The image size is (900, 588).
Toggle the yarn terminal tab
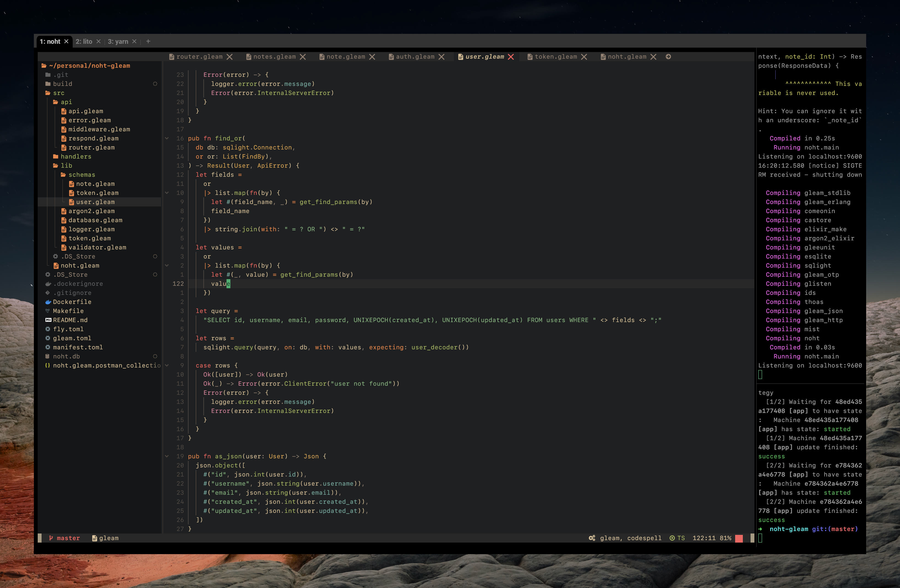[x=118, y=41]
